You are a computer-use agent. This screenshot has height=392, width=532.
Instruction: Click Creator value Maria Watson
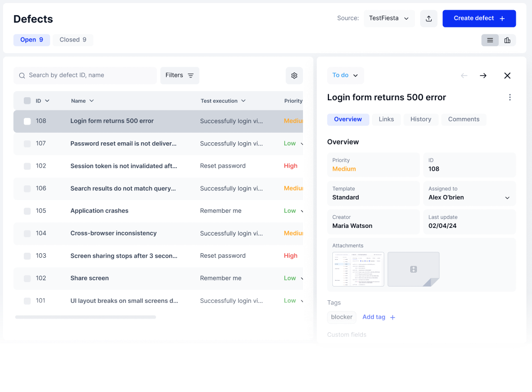352,226
